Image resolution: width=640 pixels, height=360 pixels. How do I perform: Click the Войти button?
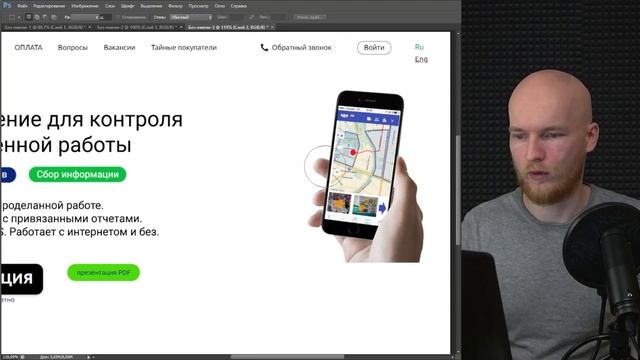pyautogui.click(x=374, y=48)
